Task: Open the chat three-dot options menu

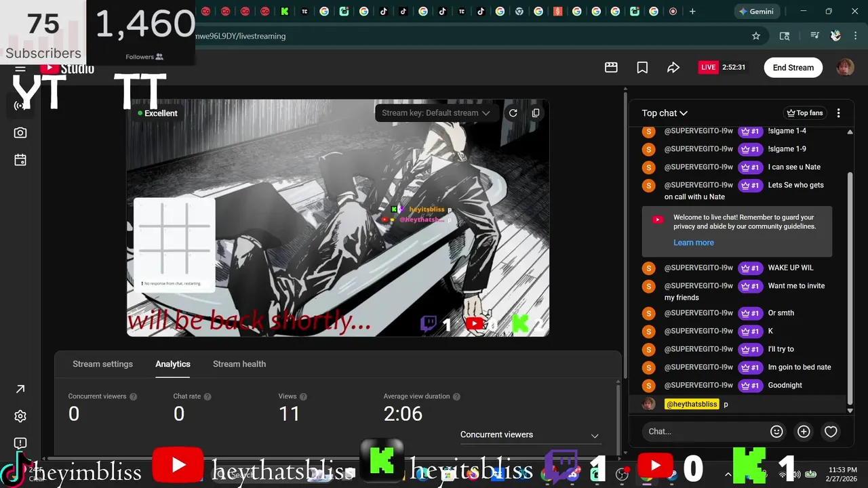Action: pos(838,113)
